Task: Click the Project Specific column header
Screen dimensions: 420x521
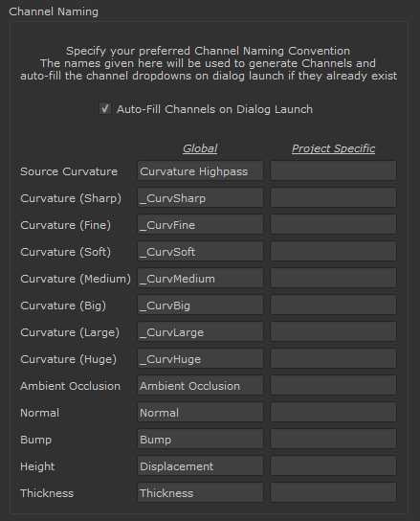Action: (333, 148)
